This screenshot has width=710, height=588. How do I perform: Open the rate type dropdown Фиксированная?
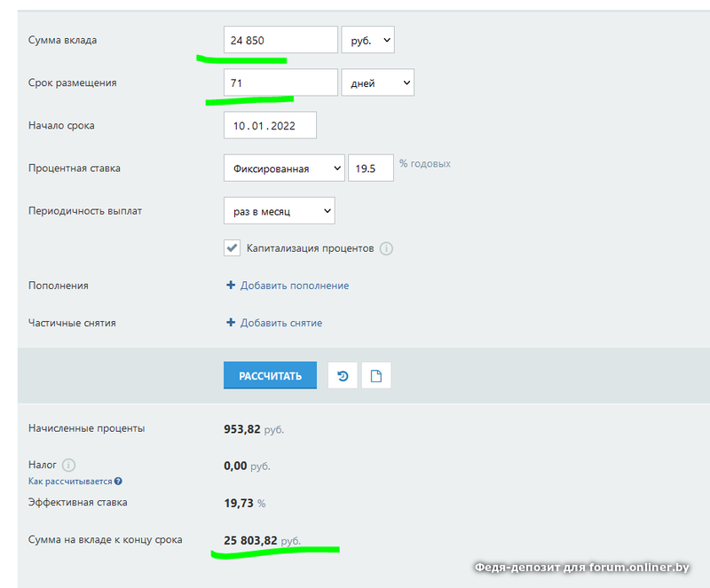(284, 168)
